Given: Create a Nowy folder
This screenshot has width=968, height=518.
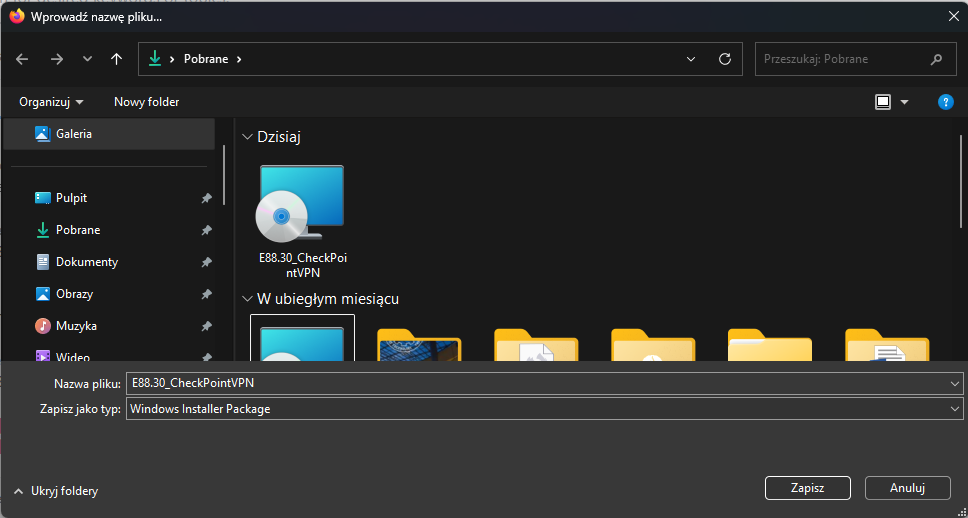Looking at the screenshot, I should click(146, 102).
